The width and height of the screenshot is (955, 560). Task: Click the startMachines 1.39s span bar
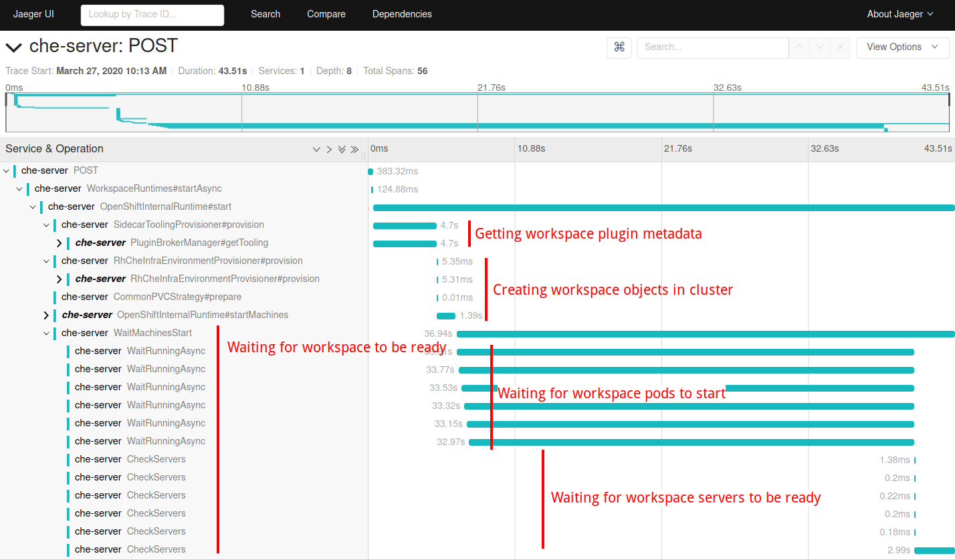click(x=446, y=316)
